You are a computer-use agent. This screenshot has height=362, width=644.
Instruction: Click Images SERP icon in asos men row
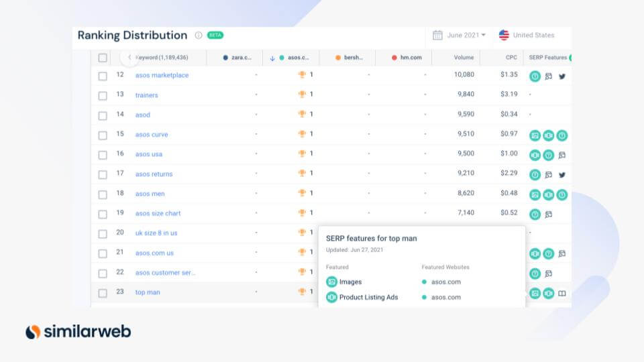535,194
